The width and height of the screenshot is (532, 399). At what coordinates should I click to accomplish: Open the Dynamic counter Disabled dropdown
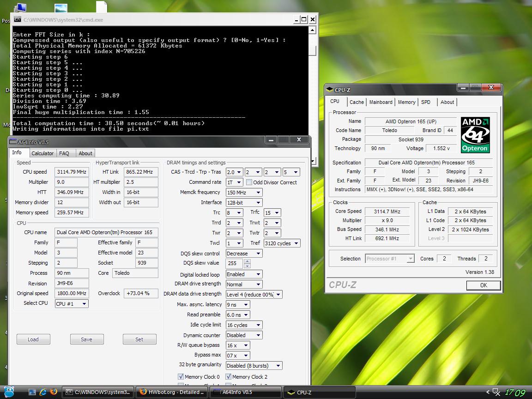tap(244, 335)
